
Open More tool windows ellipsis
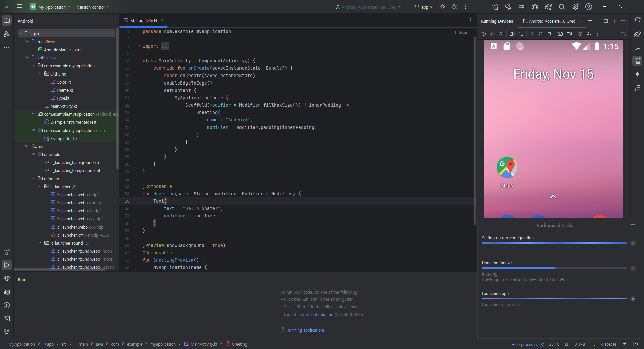pos(7,47)
